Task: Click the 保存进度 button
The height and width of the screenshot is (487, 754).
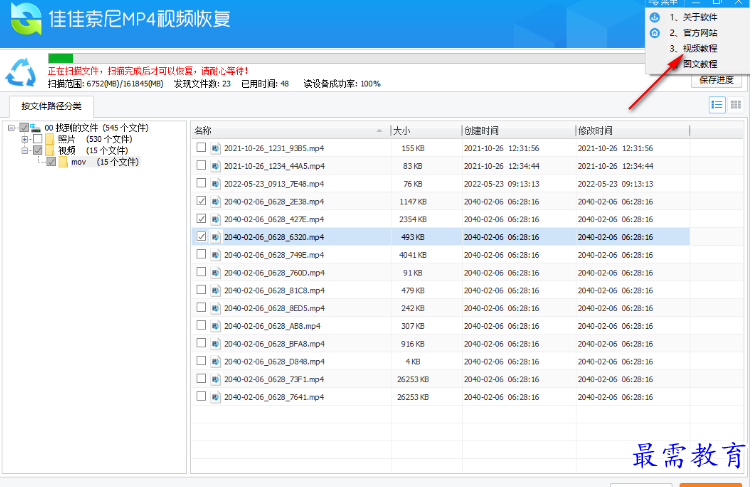Action: (716, 80)
